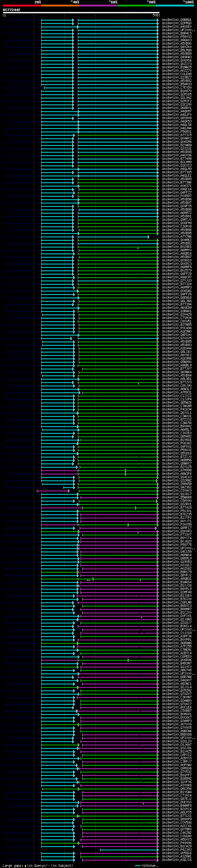
Task: Open the UniRef100_P06362 hit
Action: (177, 443)
